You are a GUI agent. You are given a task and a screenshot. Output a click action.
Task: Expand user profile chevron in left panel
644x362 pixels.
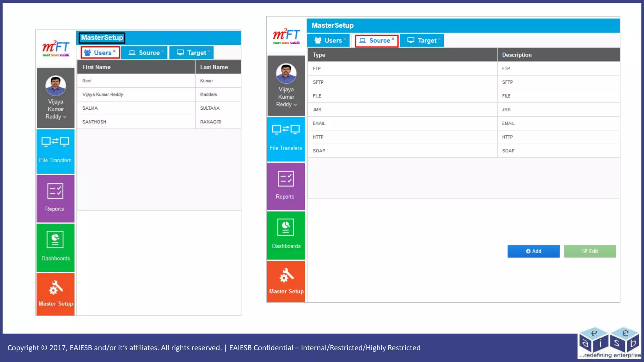pos(65,117)
